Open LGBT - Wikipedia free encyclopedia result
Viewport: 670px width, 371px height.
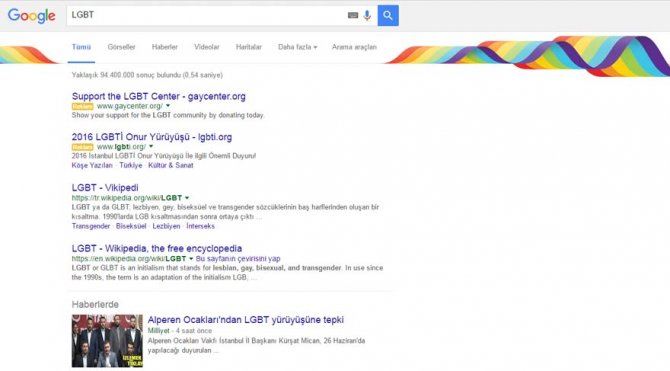[157, 248]
